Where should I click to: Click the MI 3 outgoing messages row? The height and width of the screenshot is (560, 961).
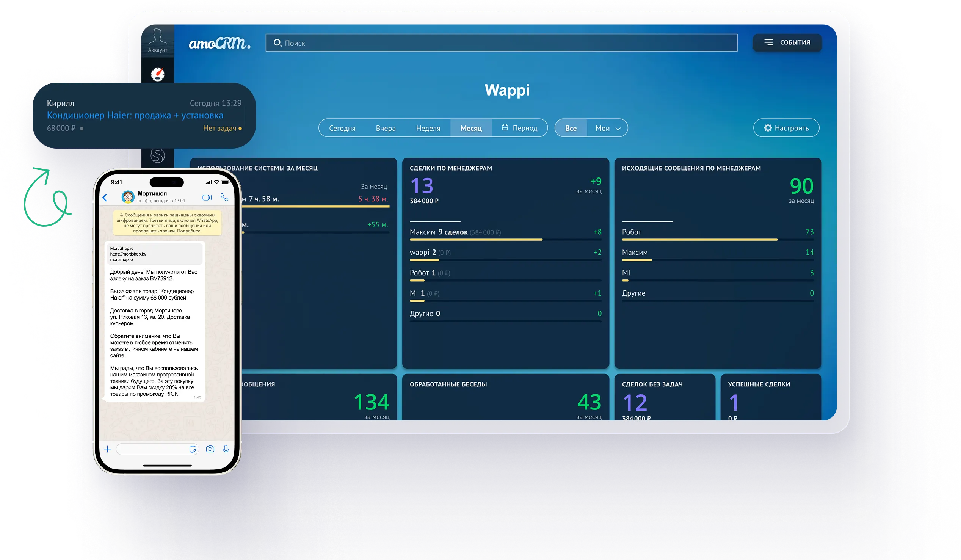(x=717, y=275)
